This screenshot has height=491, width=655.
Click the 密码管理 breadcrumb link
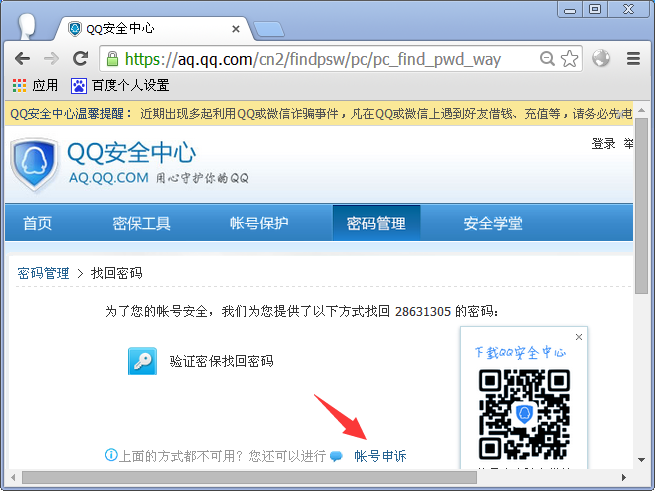(x=43, y=273)
